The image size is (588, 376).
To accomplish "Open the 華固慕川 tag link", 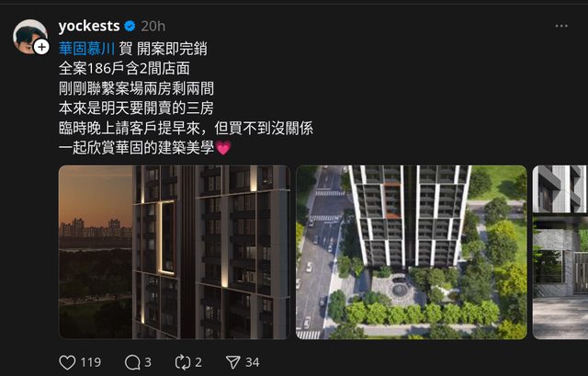I will (x=86, y=49).
